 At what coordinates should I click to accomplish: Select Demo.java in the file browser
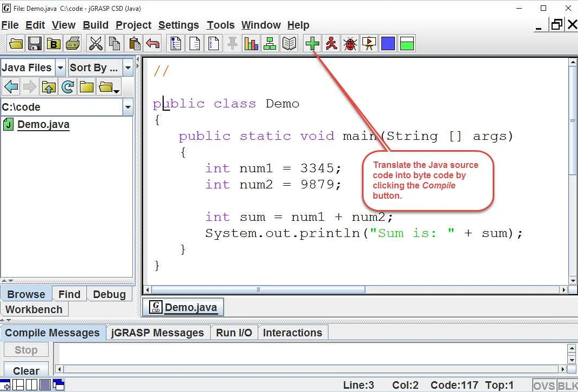pyautogui.click(x=43, y=125)
